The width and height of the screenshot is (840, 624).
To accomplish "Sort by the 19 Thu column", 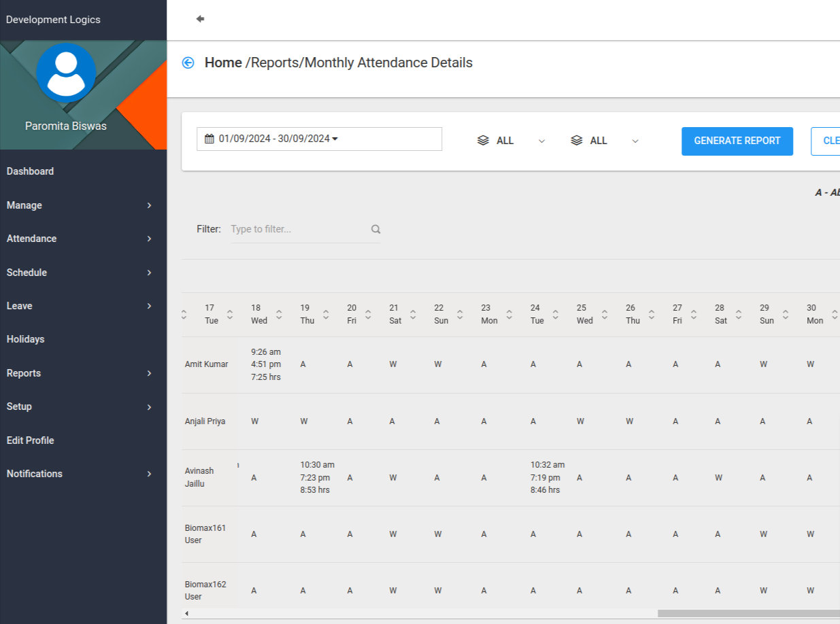I will [x=326, y=315].
